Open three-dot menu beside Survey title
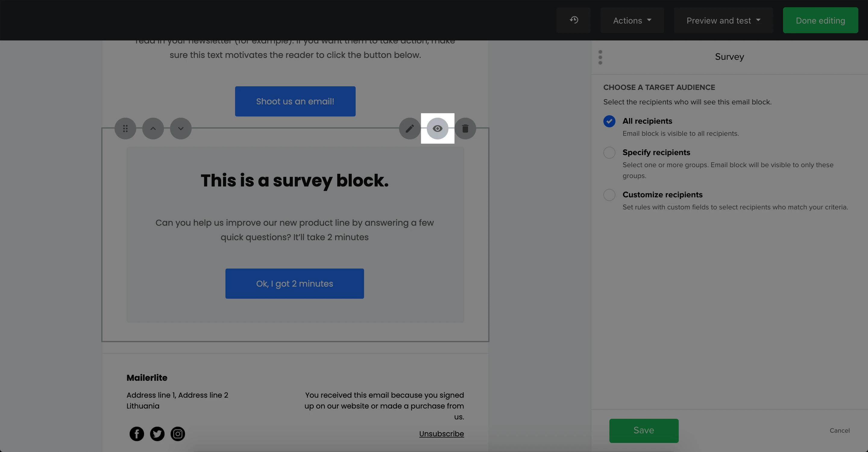Image resolution: width=868 pixels, height=452 pixels. (600, 57)
